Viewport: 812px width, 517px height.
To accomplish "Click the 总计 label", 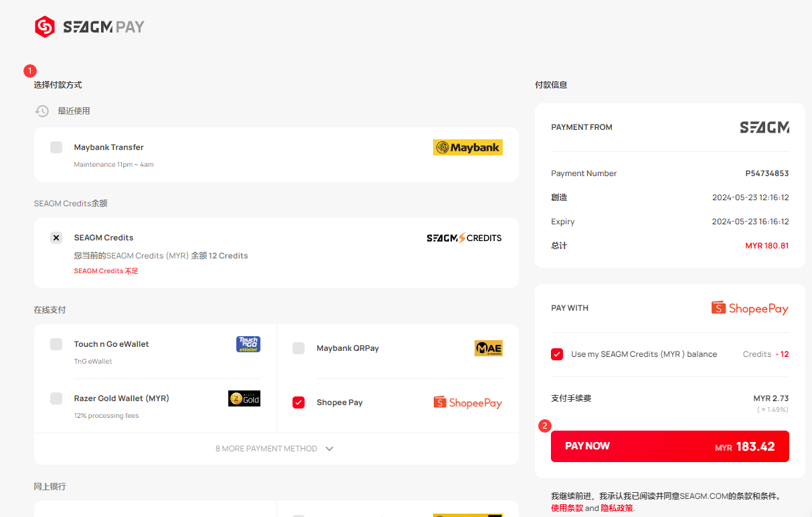I will coord(559,246).
